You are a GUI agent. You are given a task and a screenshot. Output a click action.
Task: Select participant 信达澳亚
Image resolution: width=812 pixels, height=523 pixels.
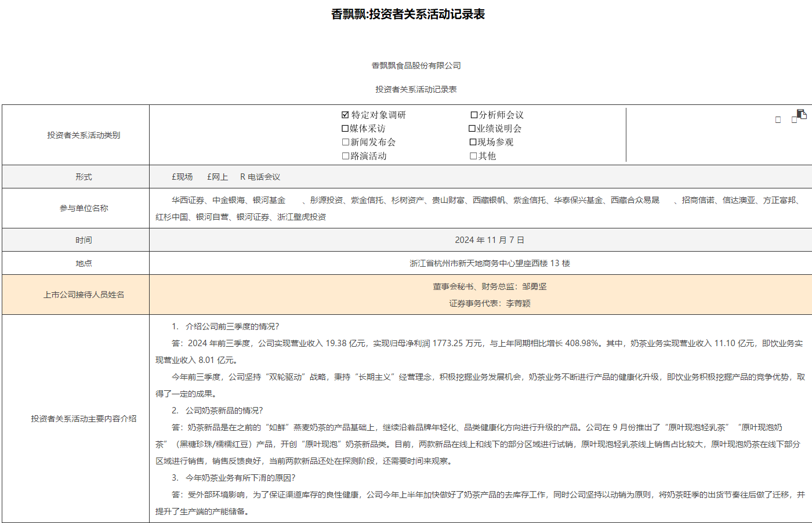point(739,200)
